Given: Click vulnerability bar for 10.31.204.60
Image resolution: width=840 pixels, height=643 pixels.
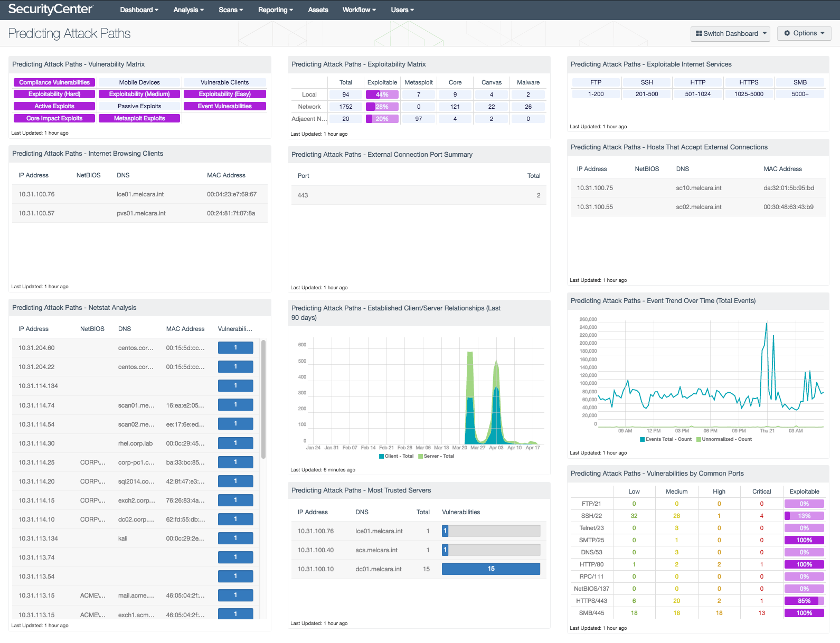Looking at the screenshot, I should click(235, 347).
